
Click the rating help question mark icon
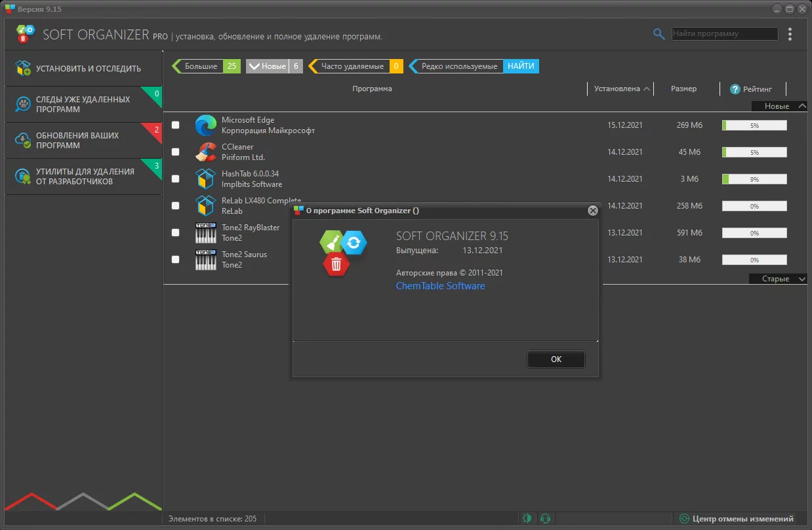point(735,89)
